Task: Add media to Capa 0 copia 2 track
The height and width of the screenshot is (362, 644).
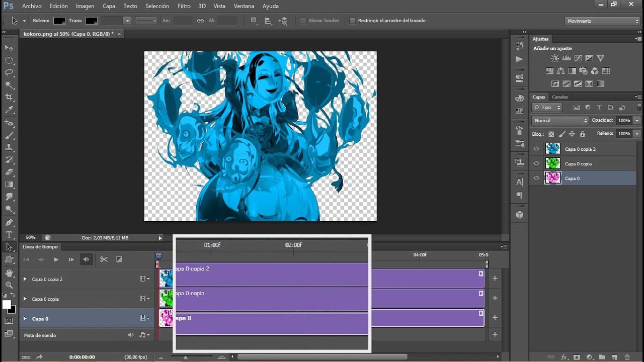Action: click(x=495, y=278)
